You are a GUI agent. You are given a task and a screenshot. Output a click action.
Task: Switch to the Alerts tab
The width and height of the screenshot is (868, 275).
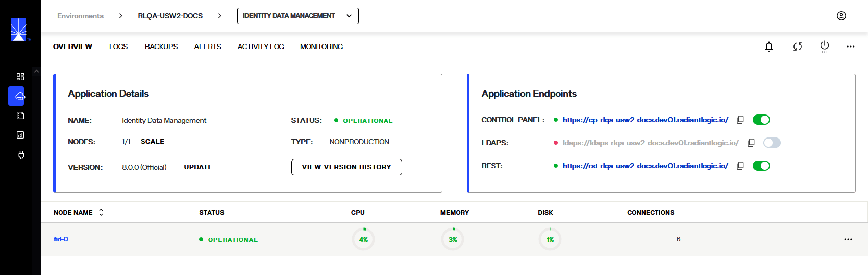click(x=208, y=47)
